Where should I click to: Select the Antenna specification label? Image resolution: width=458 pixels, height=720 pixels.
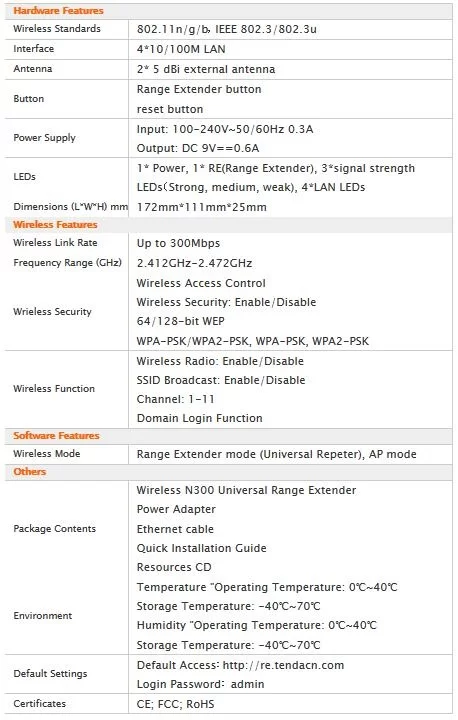tap(33, 69)
